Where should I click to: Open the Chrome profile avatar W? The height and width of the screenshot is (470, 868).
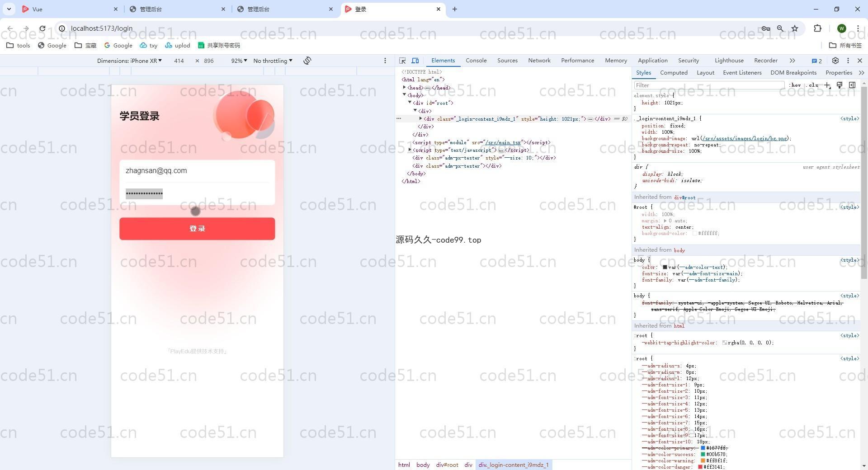pyautogui.click(x=842, y=28)
